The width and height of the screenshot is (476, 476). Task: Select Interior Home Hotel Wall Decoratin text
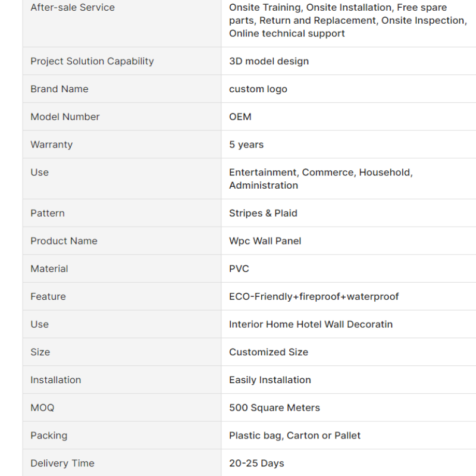(x=311, y=324)
